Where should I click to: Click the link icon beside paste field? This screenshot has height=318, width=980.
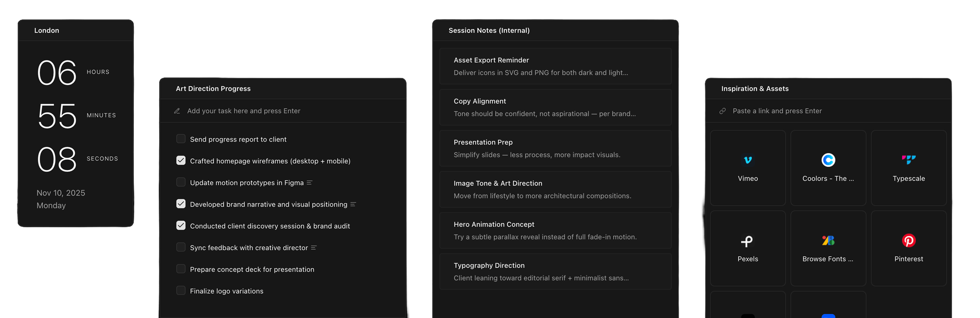click(x=722, y=111)
